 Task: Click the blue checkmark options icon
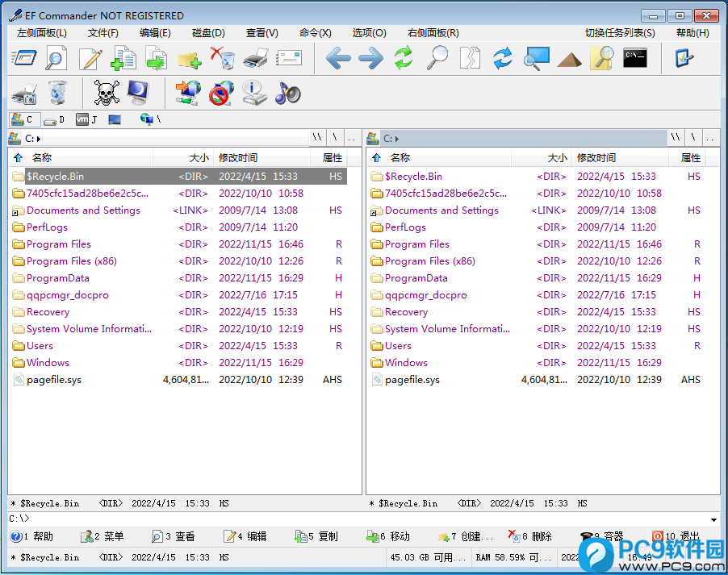(684, 59)
